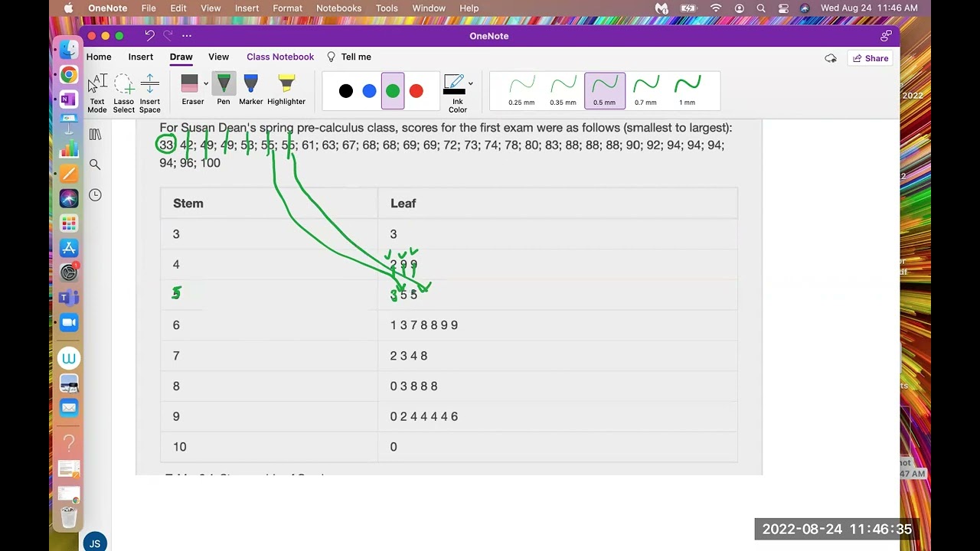Set pen thickness to 0.35 mm
This screenshot has width=980, height=551.
click(563, 91)
